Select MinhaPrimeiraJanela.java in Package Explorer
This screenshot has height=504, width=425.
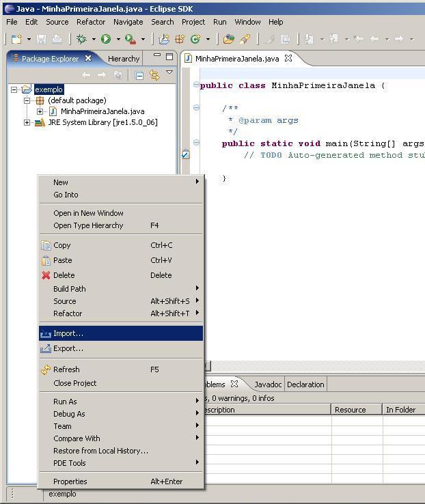click(102, 111)
